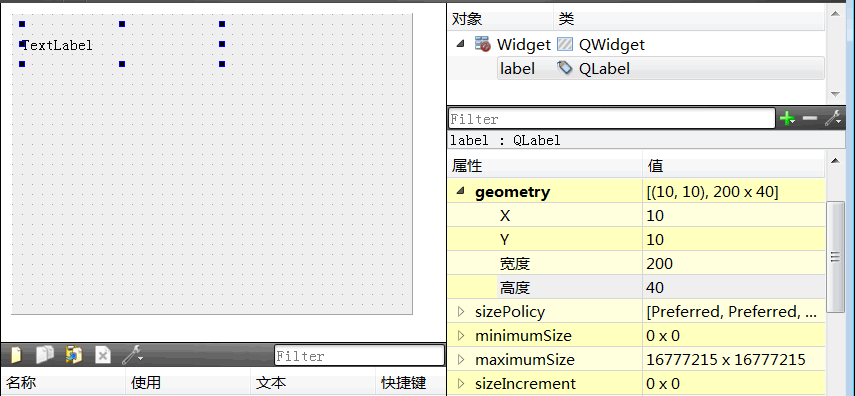The width and height of the screenshot is (855, 396).
Task: Click the property editor scrollbar thumb
Action: pos(835,257)
